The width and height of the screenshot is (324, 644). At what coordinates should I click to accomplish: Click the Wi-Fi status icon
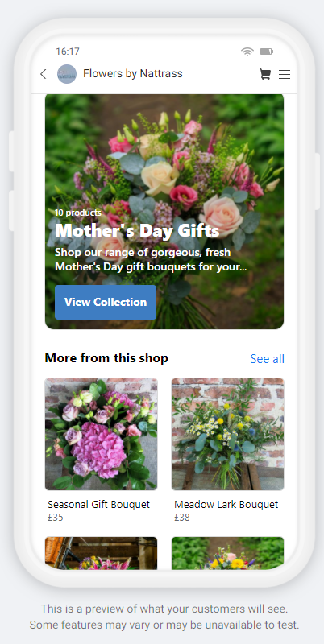click(247, 52)
